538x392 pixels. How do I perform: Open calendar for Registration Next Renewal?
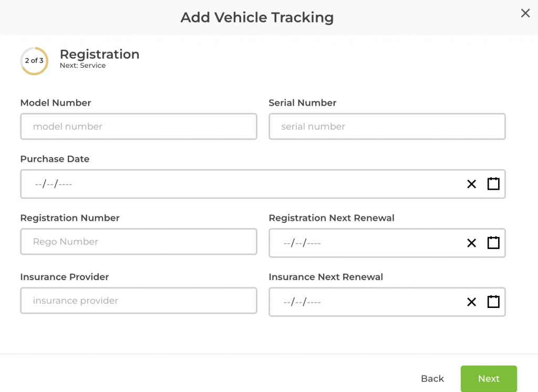493,243
